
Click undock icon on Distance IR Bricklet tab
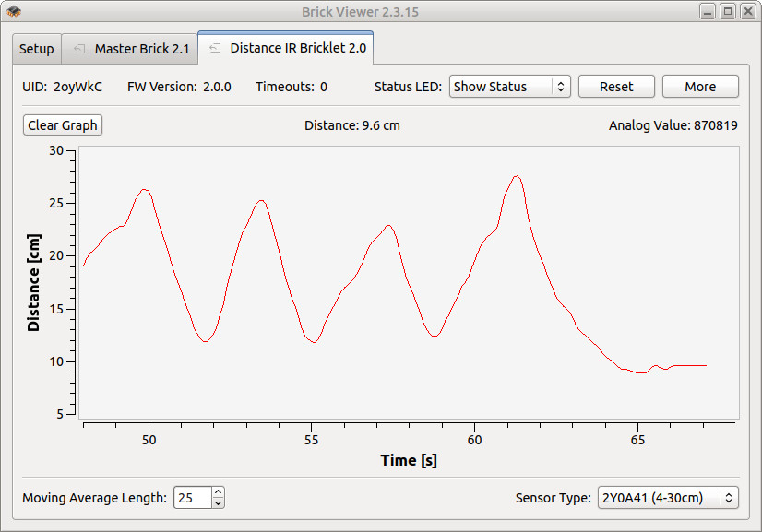pyautogui.click(x=215, y=48)
